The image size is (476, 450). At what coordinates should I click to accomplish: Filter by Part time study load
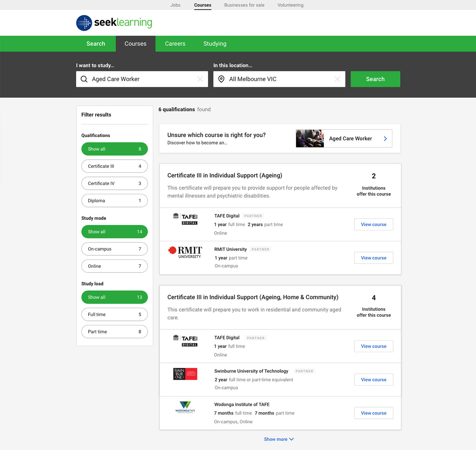click(115, 332)
